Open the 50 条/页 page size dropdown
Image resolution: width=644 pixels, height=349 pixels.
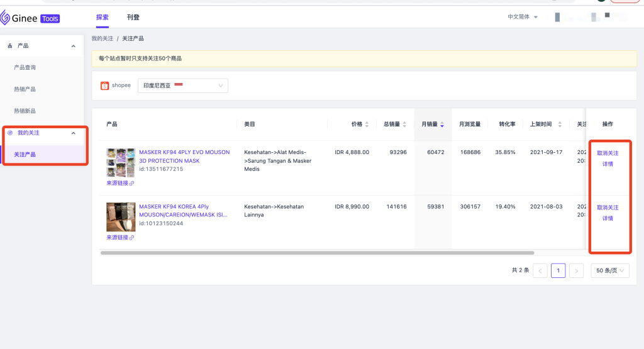pos(609,270)
